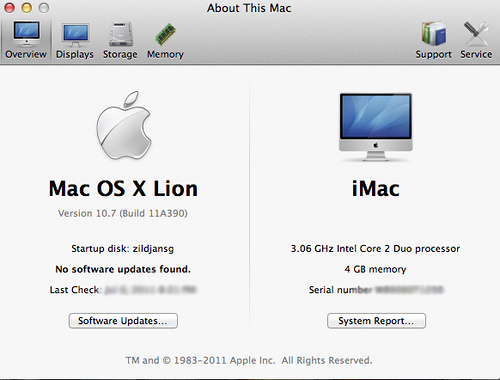The width and height of the screenshot is (500, 380).
Task: Open the Overview tab
Action: (x=26, y=40)
